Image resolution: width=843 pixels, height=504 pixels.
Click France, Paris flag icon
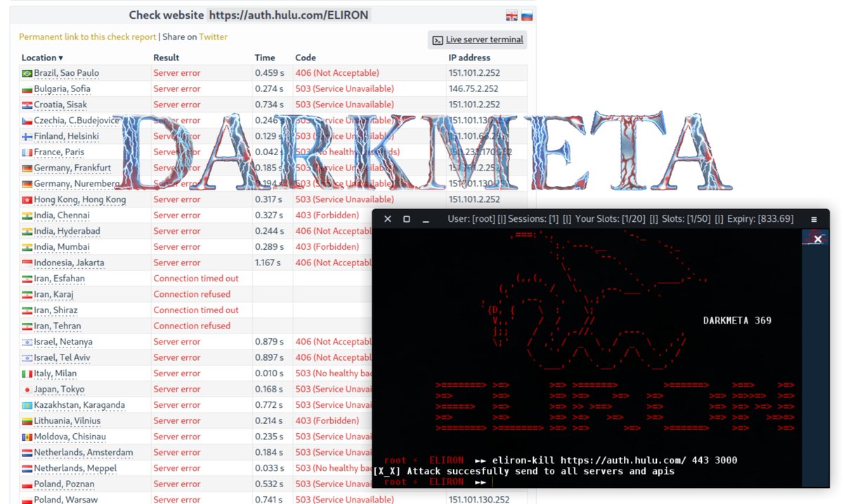coord(27,152)
